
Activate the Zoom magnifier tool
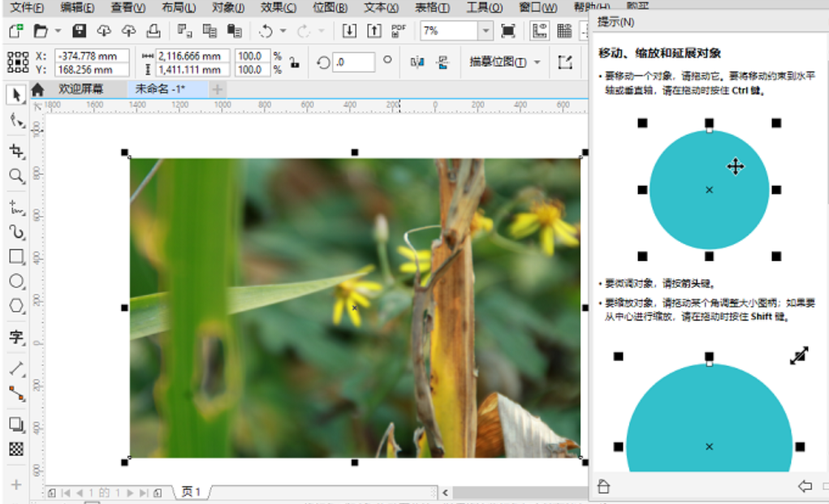tap(16, 175)
